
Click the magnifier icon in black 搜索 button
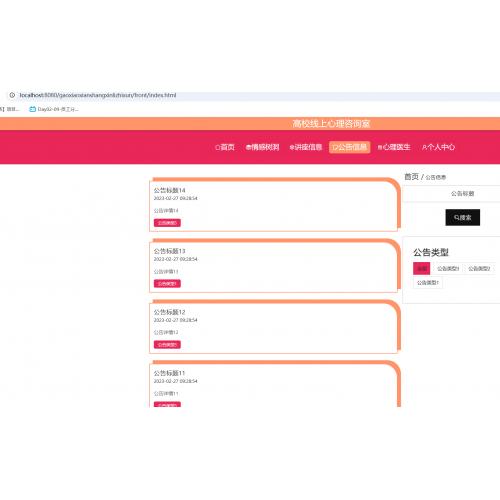[456, 217]
